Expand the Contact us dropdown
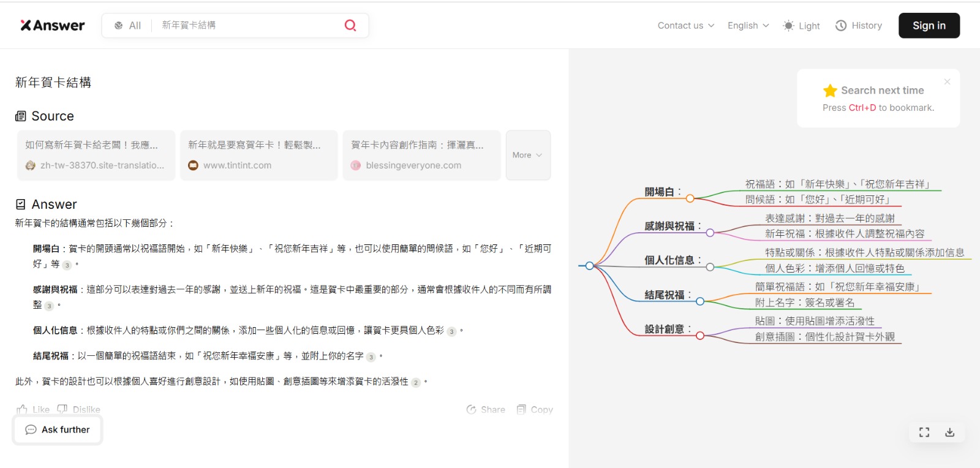 (x=685, y=26)
